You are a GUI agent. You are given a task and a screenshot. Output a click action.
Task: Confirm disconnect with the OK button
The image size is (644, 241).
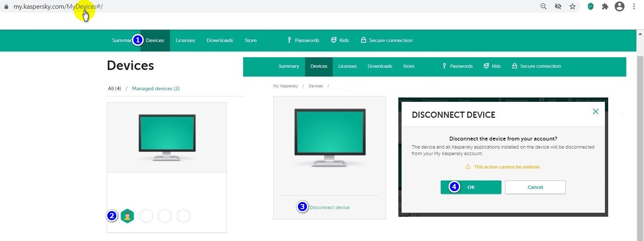tap(471, 187)
